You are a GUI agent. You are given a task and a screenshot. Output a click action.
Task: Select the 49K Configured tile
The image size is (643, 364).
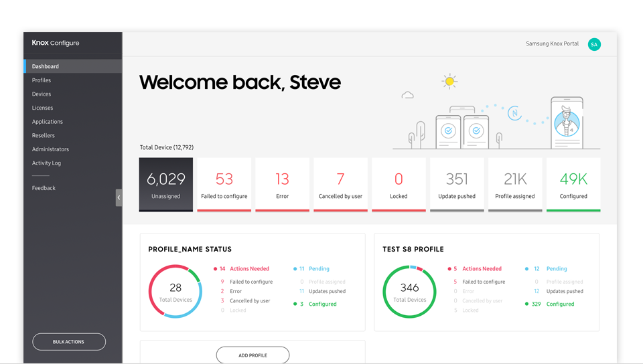tap(573, 185)
